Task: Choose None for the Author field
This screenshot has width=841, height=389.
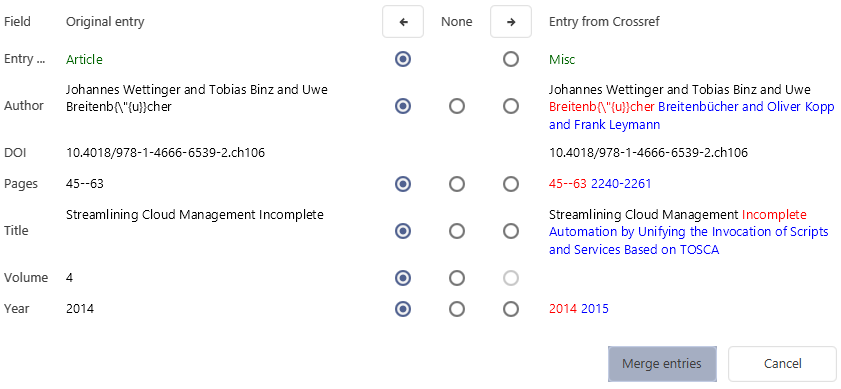Action: click(457, 106)
